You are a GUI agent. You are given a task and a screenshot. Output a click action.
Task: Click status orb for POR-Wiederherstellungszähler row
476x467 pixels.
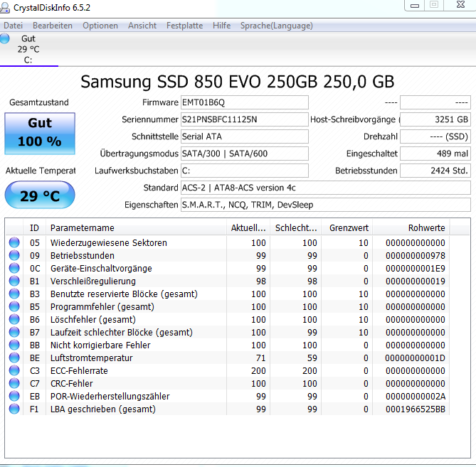[14, 396]
